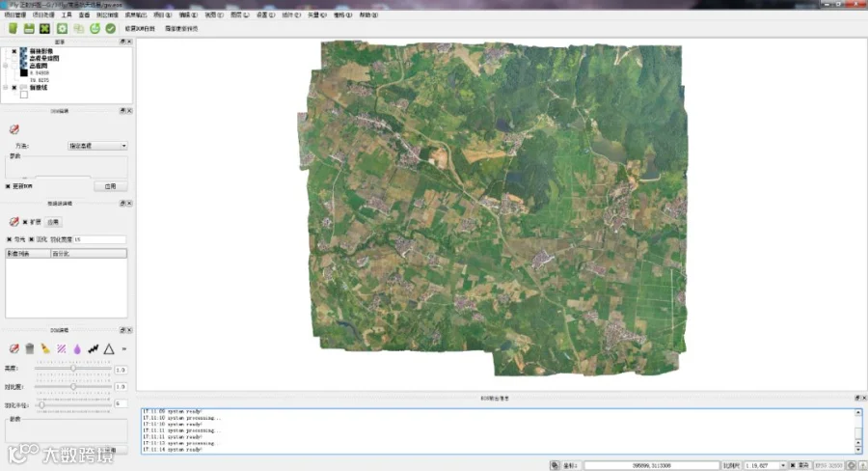Open the 工具 menu
The width and height of the screenshot is (868, 471).
point(67,15)
